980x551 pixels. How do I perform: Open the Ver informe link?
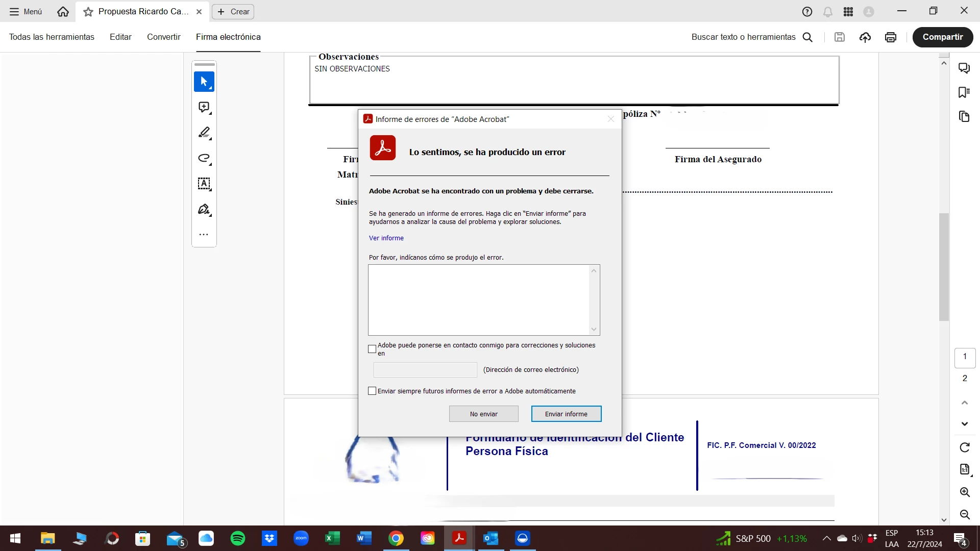386,238
